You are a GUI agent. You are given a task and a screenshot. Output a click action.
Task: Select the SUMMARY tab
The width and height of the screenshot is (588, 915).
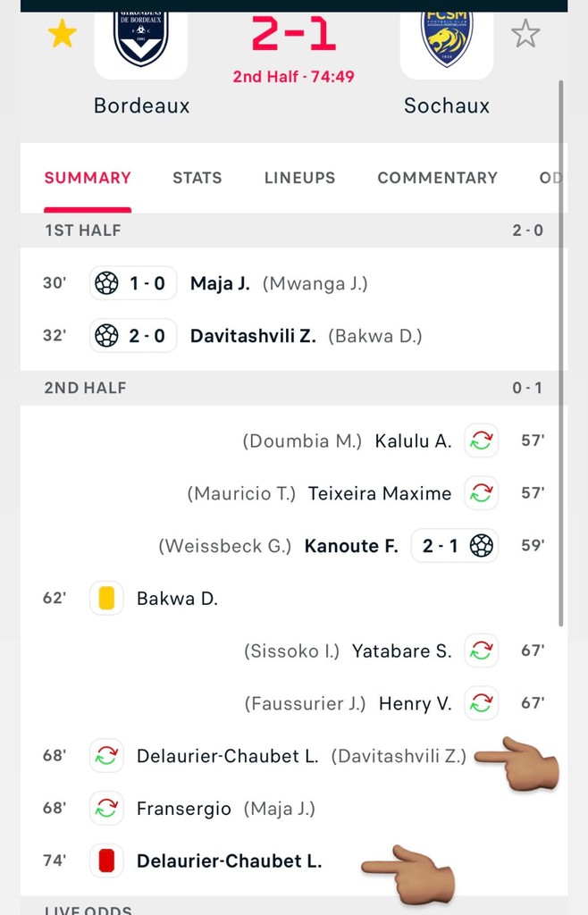pos(88,178)
